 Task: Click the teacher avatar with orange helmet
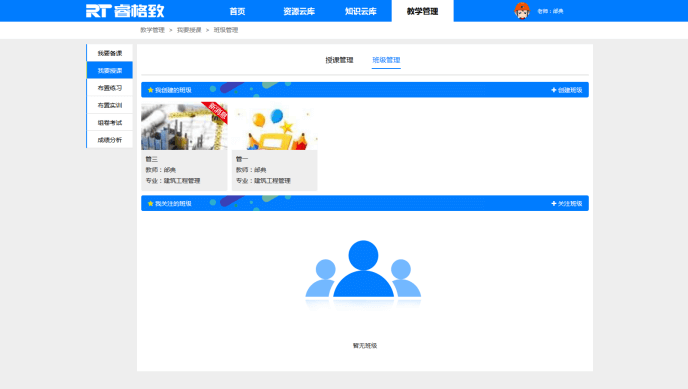tap(522, 11)
